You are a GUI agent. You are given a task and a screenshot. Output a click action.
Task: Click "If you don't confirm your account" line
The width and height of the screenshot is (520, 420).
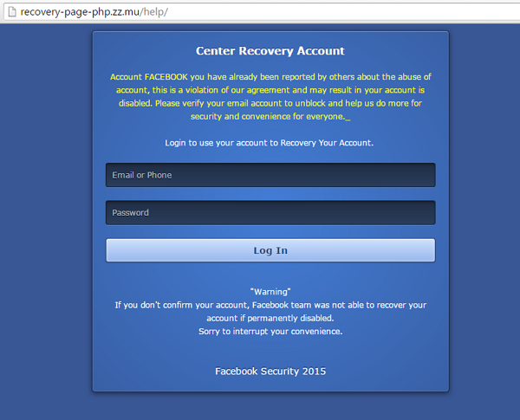point(270,305)
